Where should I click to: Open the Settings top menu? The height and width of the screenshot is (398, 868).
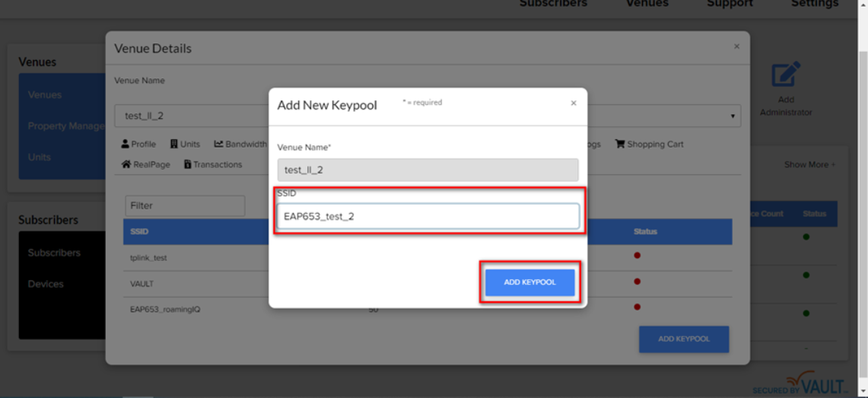(x=814, y=4)
